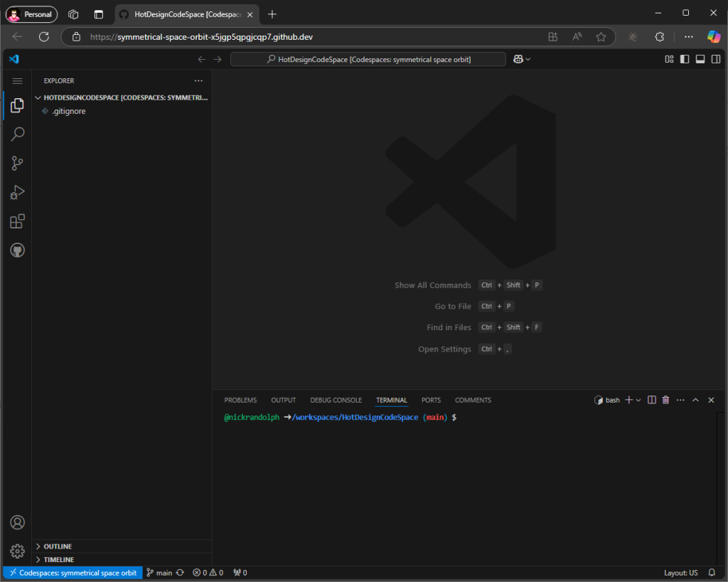Open the Remote Explorer globe icon
This screenshot has width=728, height=582.
click(x=17, y=250)
